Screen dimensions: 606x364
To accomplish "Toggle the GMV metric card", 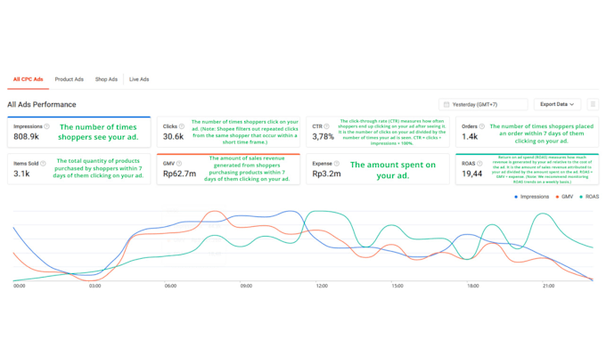I will click(x=228, y=169).
